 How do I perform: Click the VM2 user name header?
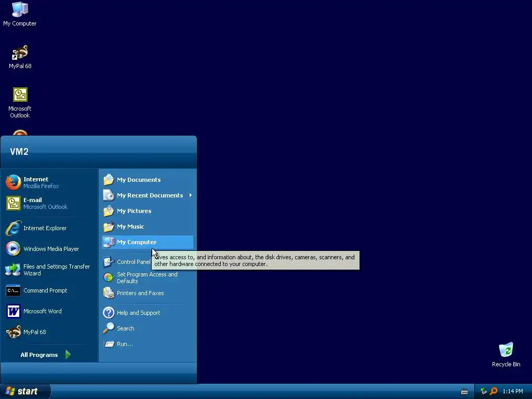tap(19, 151)
